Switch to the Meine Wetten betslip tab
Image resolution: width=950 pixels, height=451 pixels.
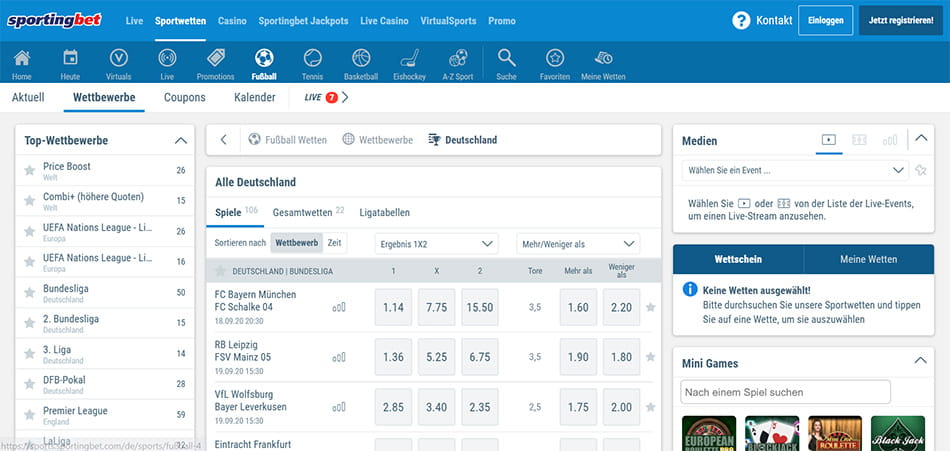coord(869,259)
